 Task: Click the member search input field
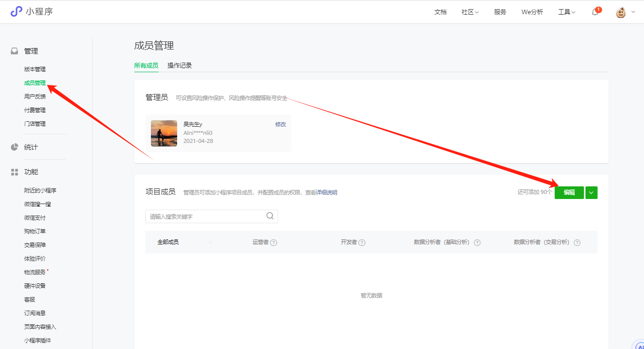coord(207,217)
